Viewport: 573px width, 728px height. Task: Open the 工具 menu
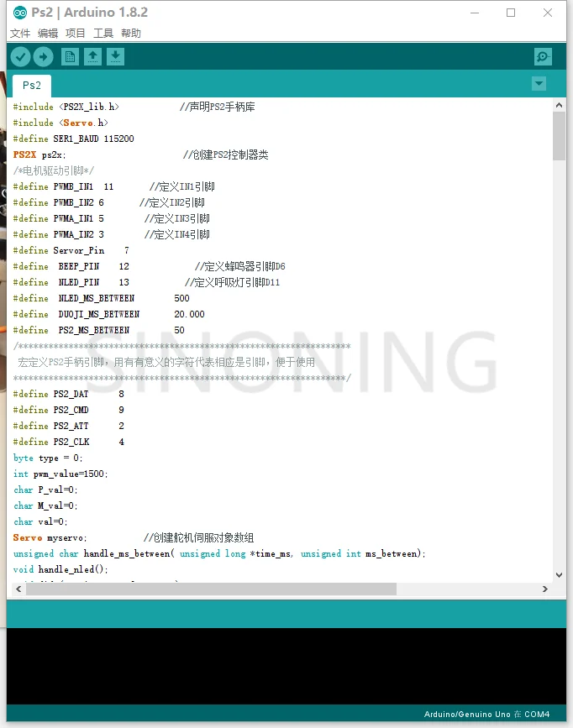[103, 34]
